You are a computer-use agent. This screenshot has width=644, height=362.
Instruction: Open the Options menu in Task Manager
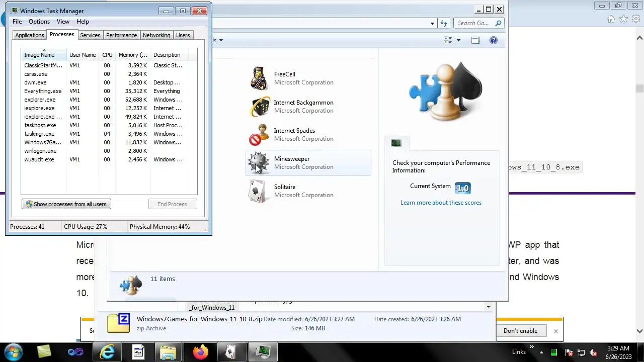pos(39,22)
